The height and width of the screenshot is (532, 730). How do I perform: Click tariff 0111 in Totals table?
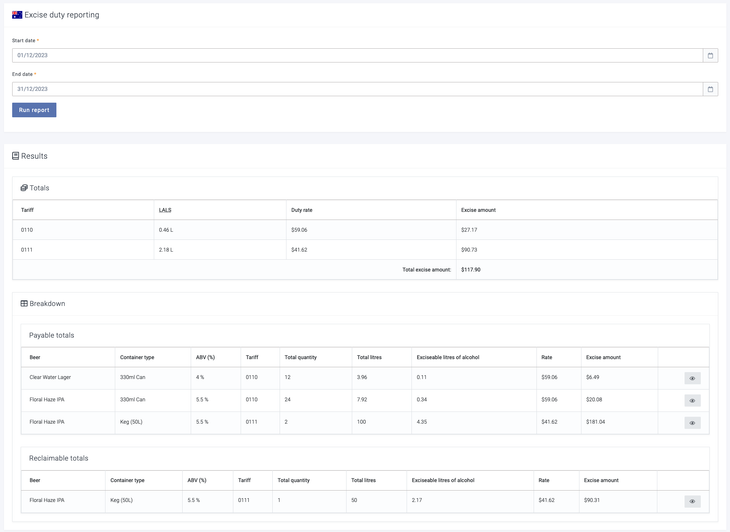(27, 250)
